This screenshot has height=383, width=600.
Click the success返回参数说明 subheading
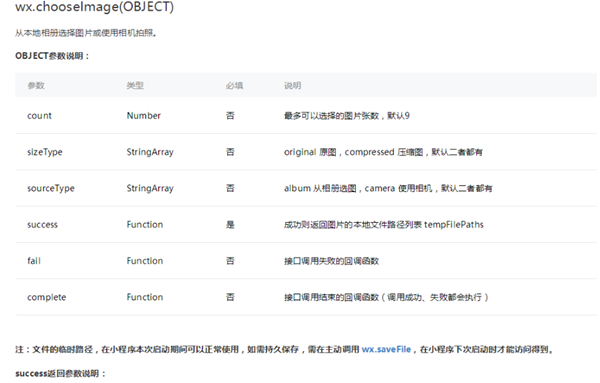point(60,373)
